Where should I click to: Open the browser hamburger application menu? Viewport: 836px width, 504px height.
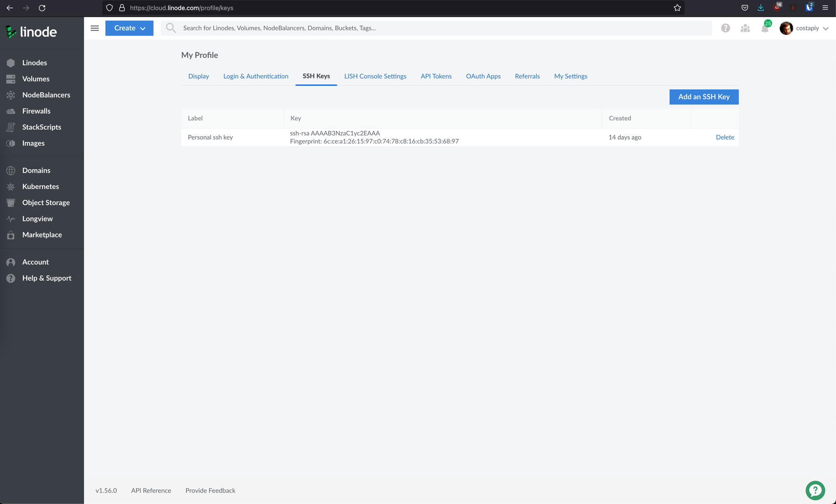pos(825,8)
